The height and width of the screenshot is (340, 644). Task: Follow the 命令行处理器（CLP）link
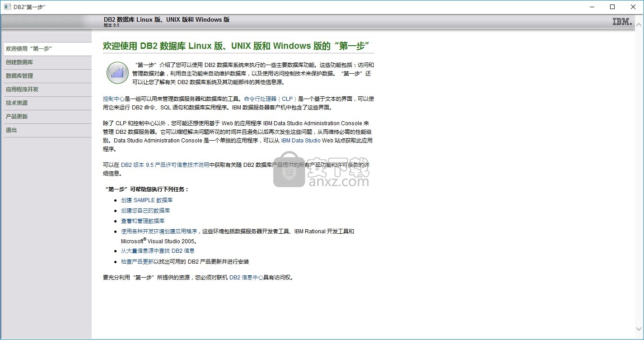click(x=270, y=99)
